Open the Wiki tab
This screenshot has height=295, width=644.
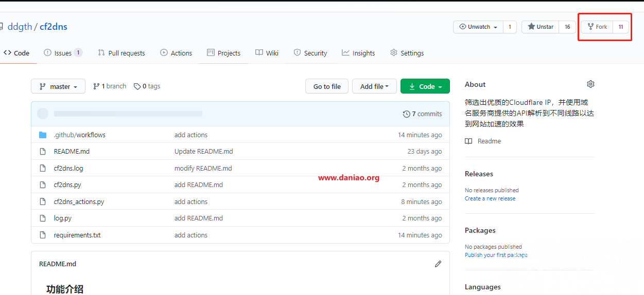tap(267, 53)
